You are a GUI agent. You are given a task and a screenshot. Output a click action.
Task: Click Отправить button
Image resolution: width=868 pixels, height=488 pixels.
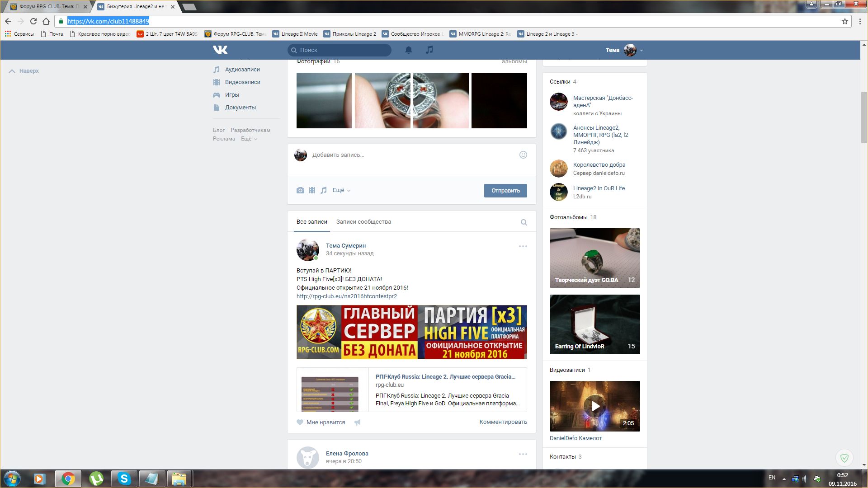(x=505, y=190)
